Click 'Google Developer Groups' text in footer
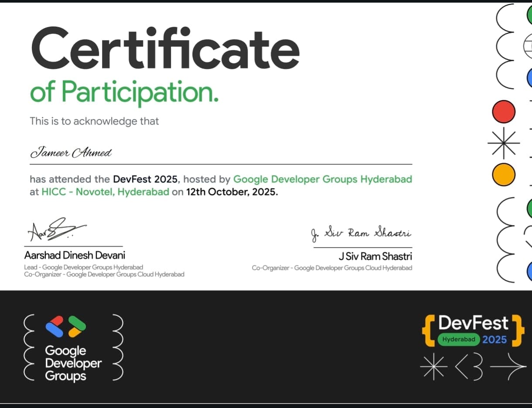This screenshot has width=532, height=408. click(x=73, y=363)
